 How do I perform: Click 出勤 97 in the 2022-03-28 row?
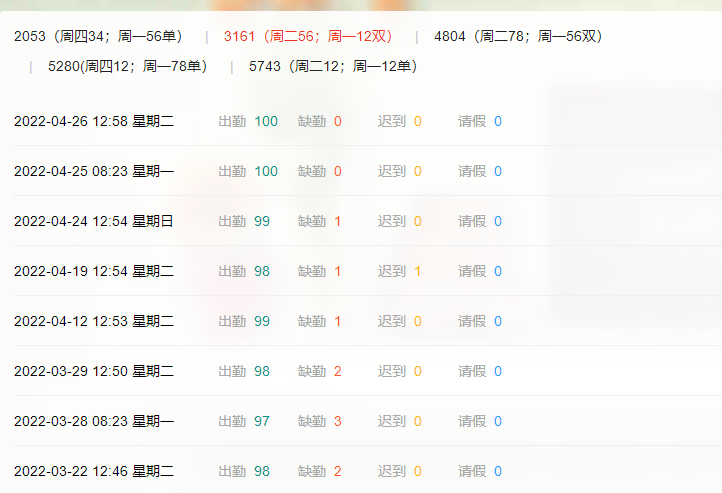click(x=245, y=421)
